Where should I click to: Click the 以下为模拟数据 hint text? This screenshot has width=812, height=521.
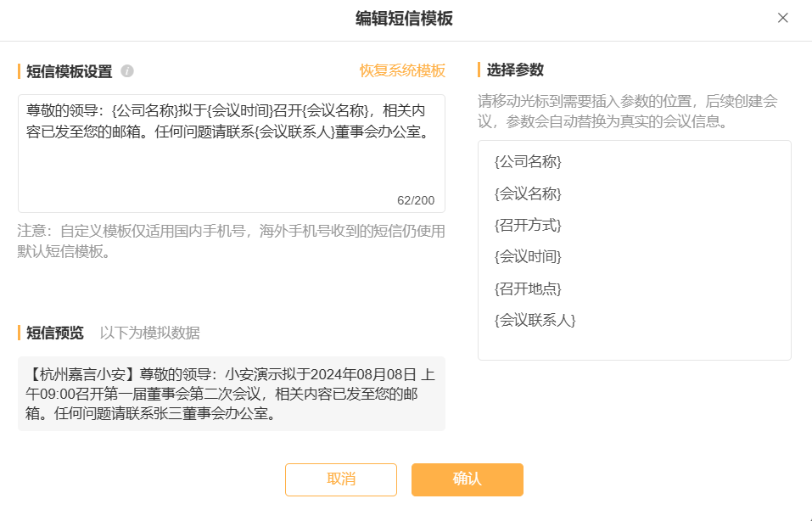tap(149, 333)
